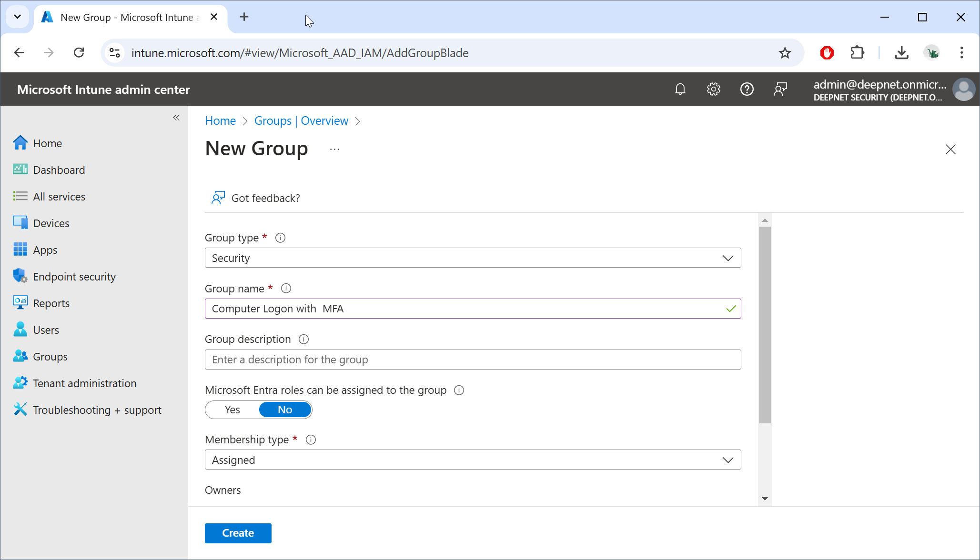980x560 pixels.
Task: Click the help question mark icon
Action: tap(747, 89)
